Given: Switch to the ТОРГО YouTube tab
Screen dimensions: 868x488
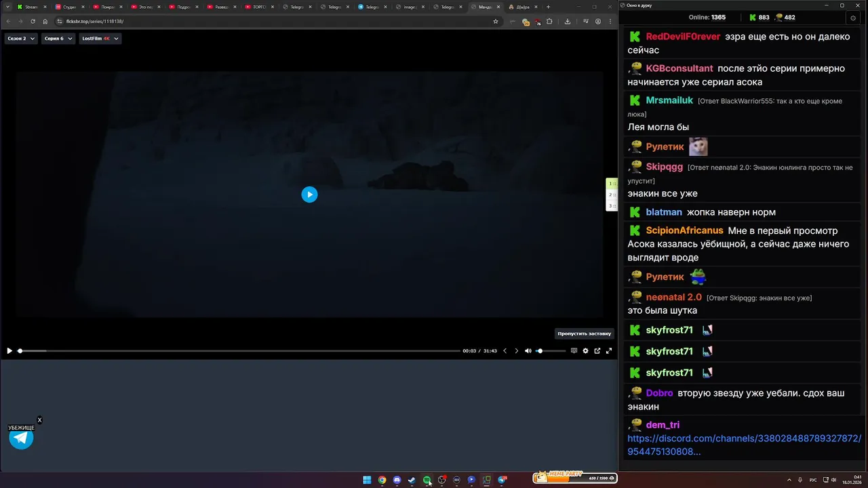Looking at the screenshot, I should click(x=258, y=7).
